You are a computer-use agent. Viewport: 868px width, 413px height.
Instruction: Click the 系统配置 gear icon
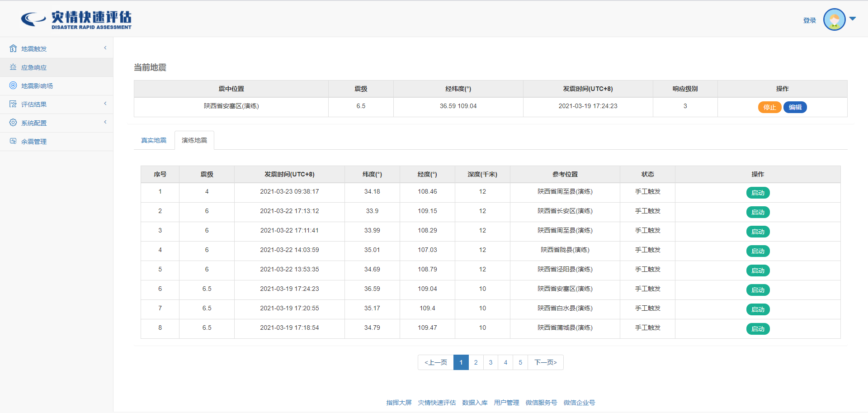[13, 123]
